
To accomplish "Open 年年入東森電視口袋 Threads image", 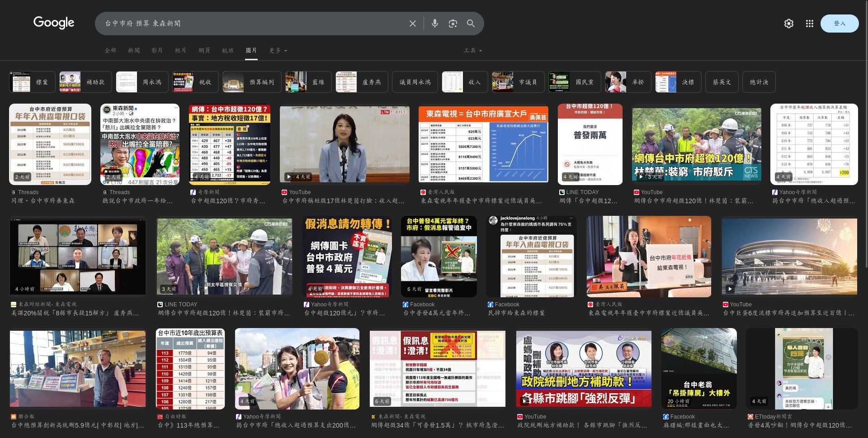I will point(50,144).
